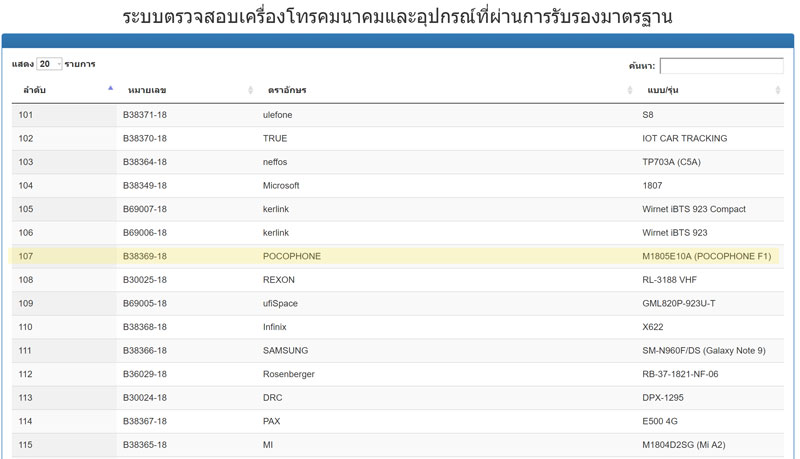Viewport: 800px width, 459px height.
Task: Select certificate number B38368-18
Action: [x=145, y=326]
